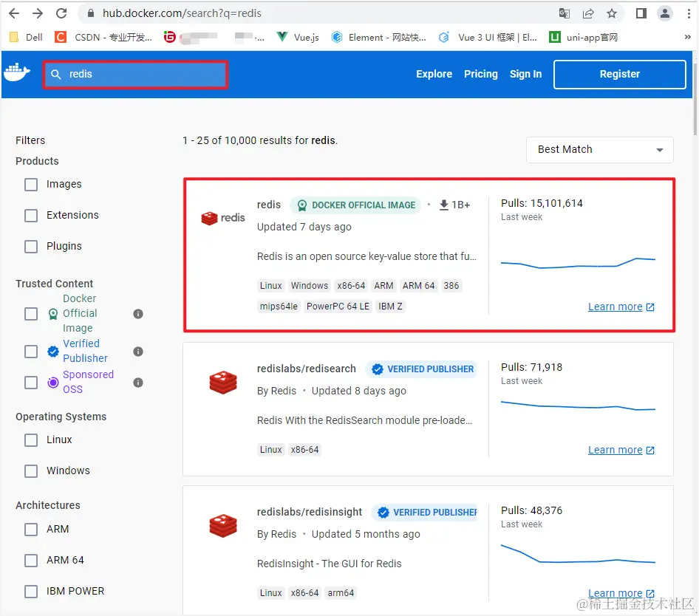Open the Vue.js bookmark
Image resolution: width=699 pixels, height=616 pixels.
click(x=298, y=38)
